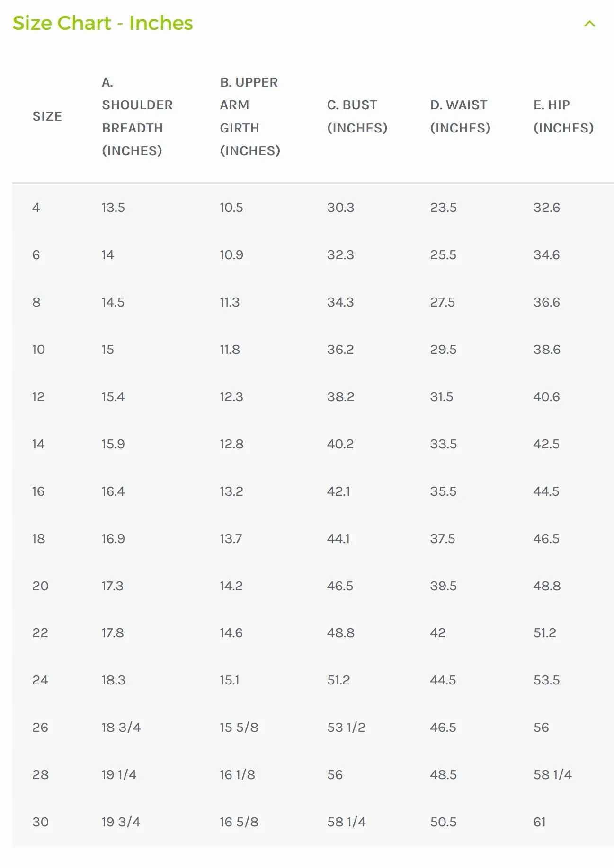Viewport: 614px width, 868px height.
Task: Select the size 4 row label
Action: (x=36, y=208)
